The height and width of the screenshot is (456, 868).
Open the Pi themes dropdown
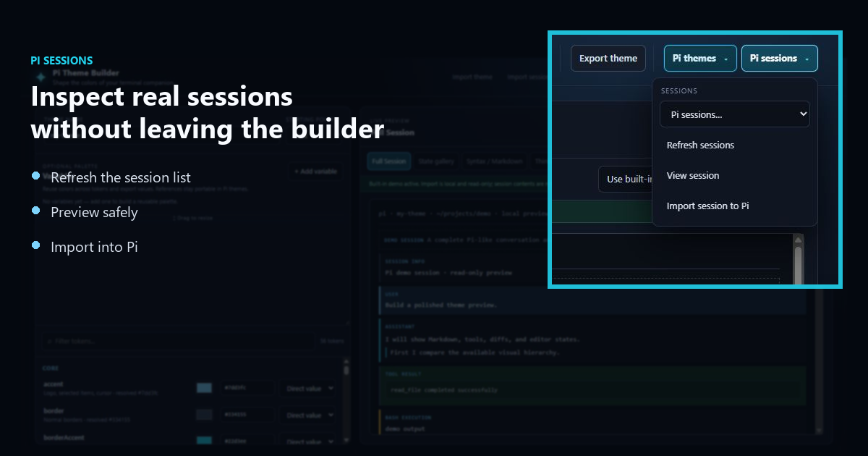click(x=700, y=58)
